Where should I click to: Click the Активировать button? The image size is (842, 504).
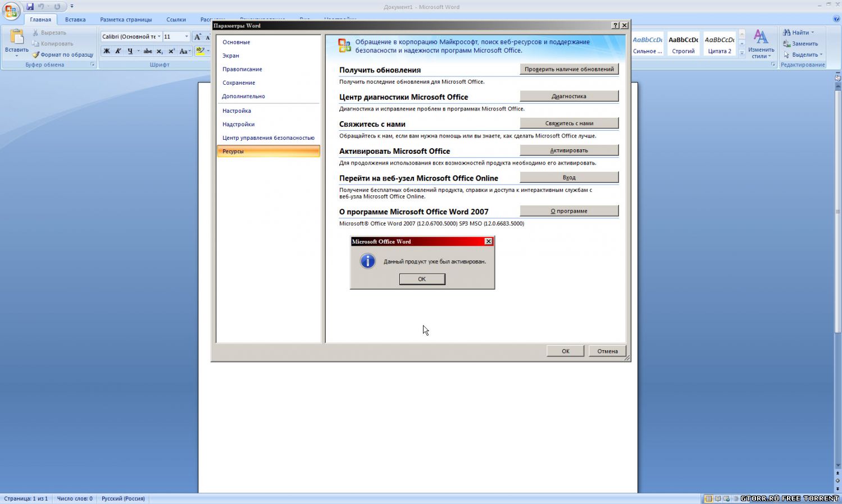tap(569, 150)
